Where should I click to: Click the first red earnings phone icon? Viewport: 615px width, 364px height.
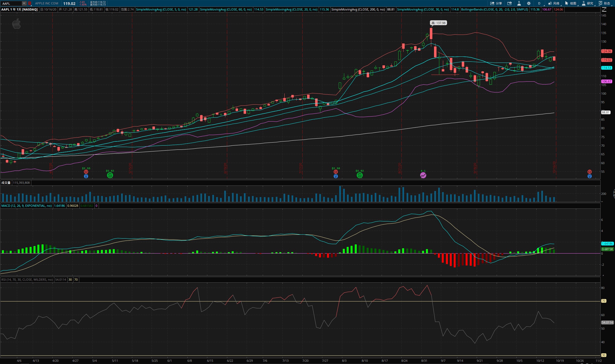(86, 172)
